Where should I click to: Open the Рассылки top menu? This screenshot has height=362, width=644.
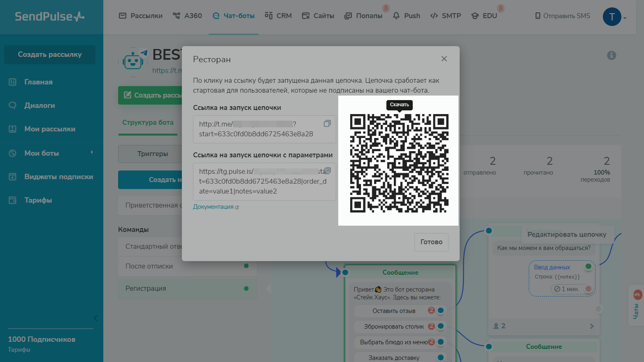(x=141, y=16)
